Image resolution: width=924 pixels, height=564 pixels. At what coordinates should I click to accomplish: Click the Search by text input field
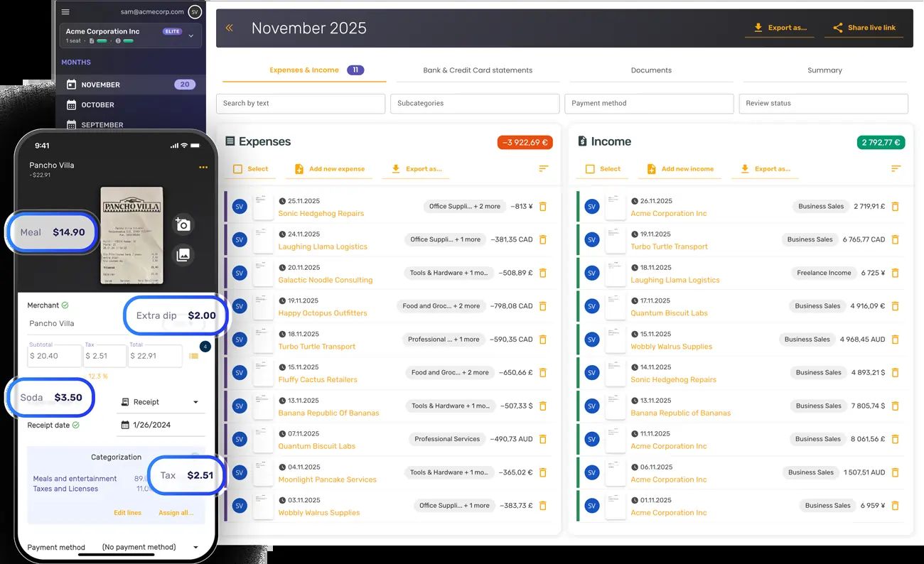coord(300,104)
